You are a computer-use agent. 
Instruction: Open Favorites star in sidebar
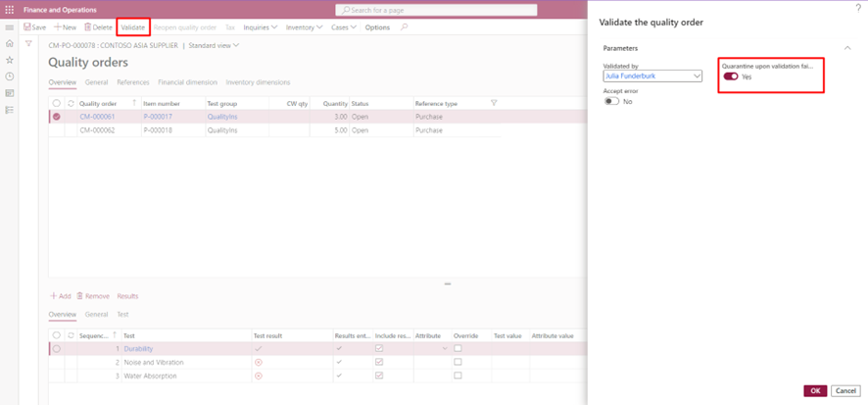pos(9,60)
